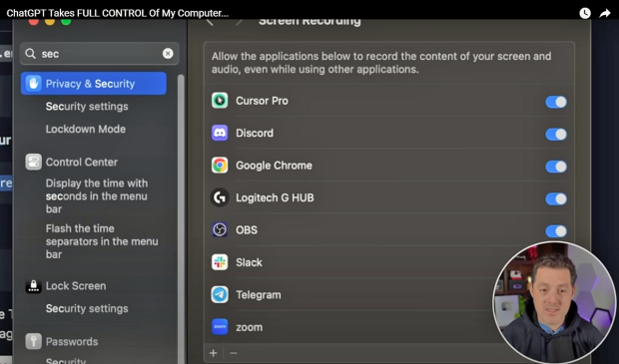619x364 pixels.
Task: Toggle the OBS screen recording switch
Action: point(556,231)
